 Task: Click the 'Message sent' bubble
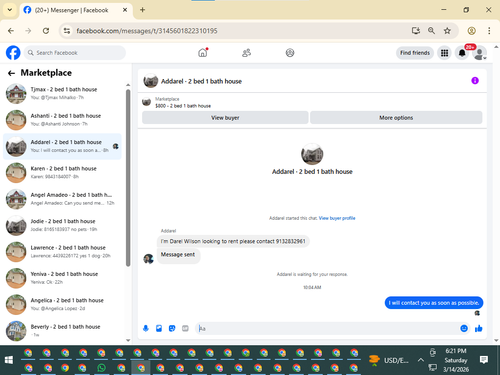click(x=178, y=255)
